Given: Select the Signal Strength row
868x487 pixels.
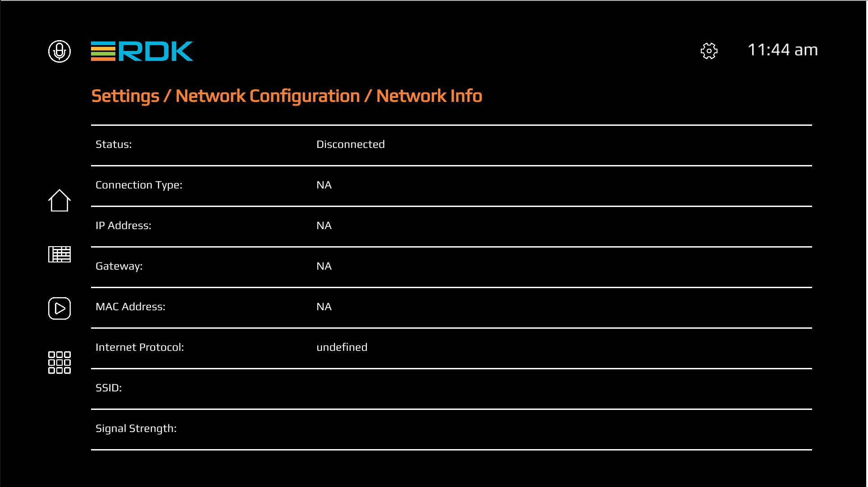Looking at the screenshot, I should tap(136, 428).
